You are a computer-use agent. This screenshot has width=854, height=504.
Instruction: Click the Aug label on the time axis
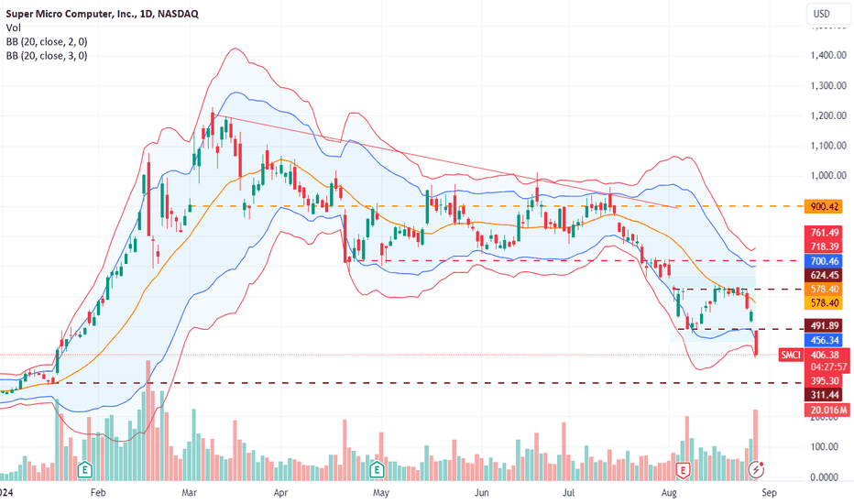click(x=669, y=493)
